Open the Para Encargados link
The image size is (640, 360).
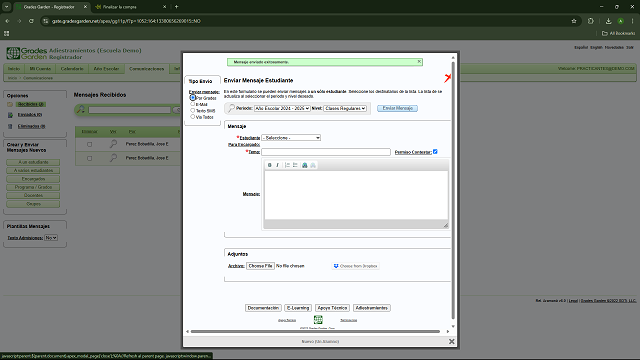tap(244, 144)
